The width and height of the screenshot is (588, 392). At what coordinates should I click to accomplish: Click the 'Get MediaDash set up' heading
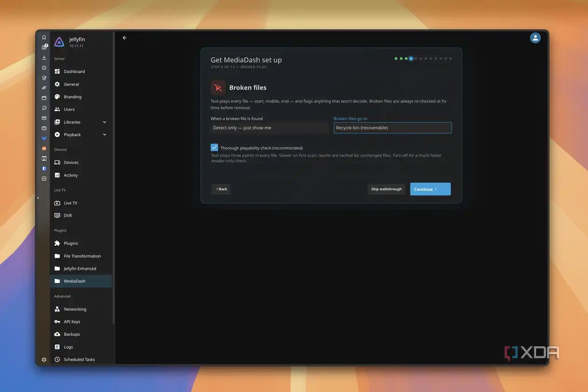click(246, 60)
